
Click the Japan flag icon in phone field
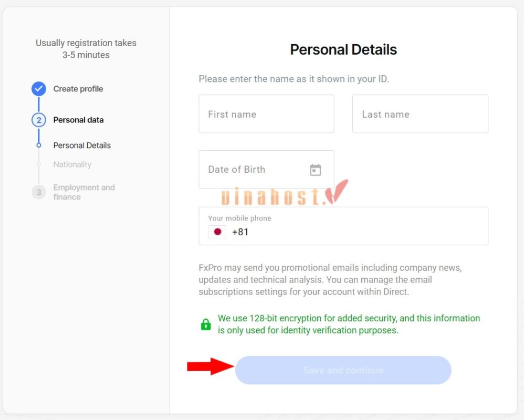pyautogui.click(x=217, y=232)
